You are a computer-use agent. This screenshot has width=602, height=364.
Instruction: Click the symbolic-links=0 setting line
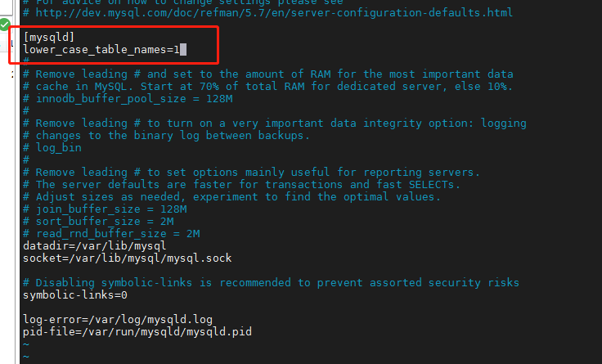coord(75,295)
